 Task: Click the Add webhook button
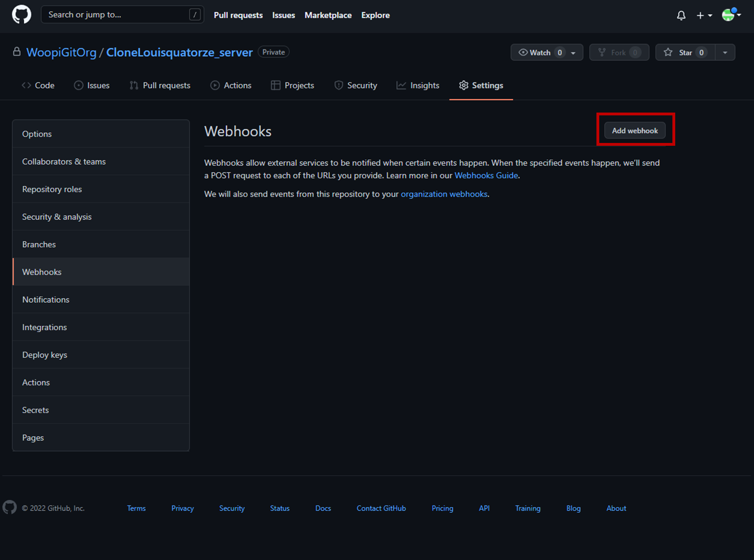[x=635, y=131]
